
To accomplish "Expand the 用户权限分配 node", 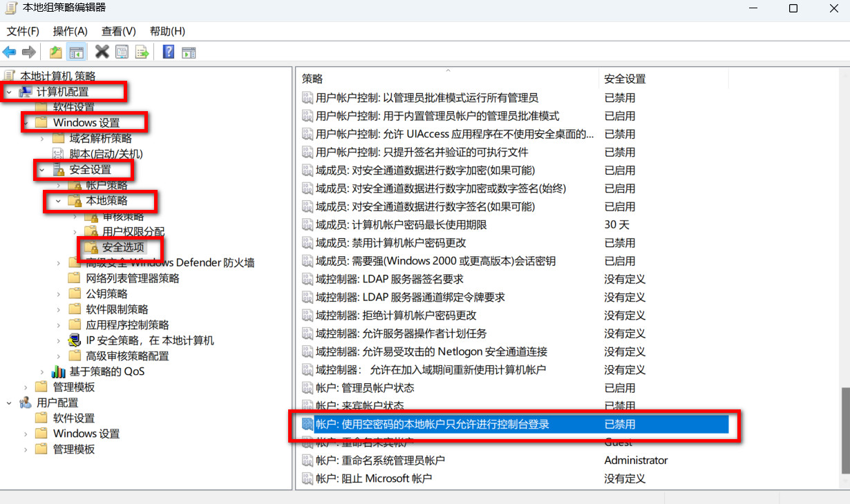I will click(75, 231).
